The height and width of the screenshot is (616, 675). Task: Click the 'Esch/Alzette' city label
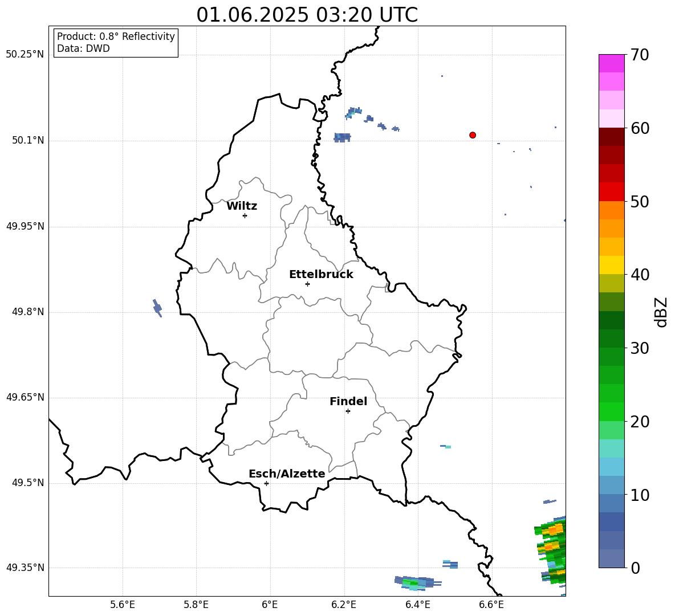coord(287,474)
